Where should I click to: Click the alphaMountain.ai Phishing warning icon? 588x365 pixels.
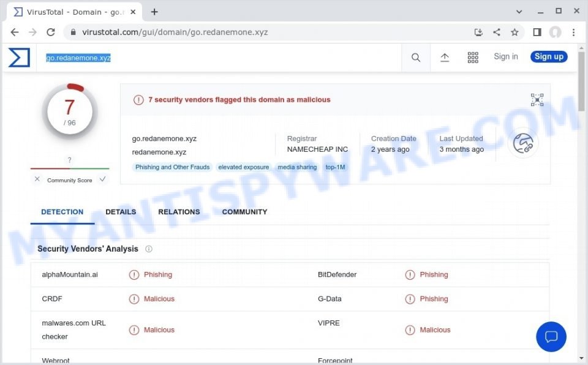[x=134, y=275]
